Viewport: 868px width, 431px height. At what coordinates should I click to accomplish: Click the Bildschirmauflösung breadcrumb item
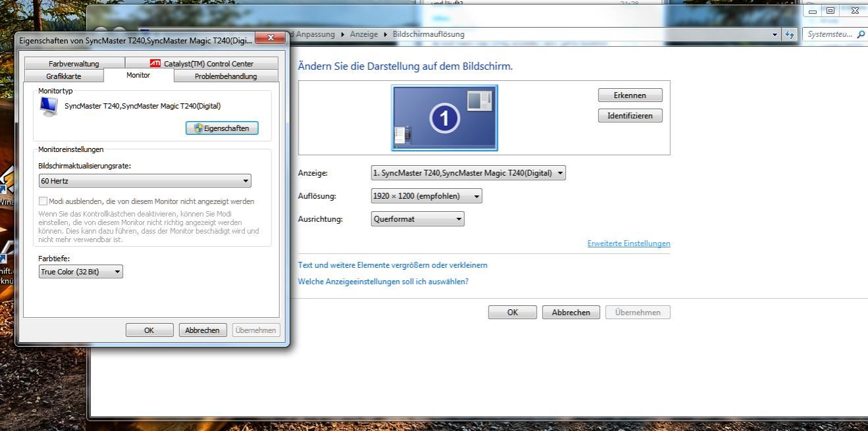(x=428, y=34)
